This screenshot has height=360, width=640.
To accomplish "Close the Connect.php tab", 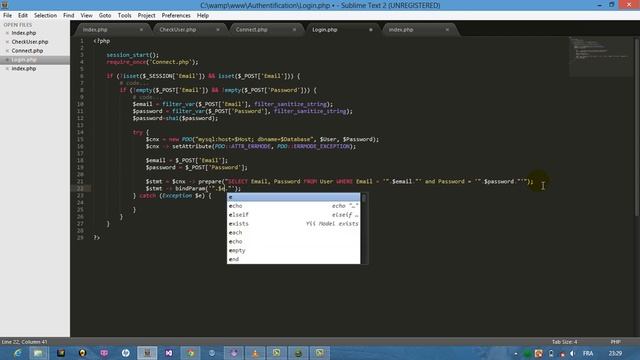I will click(294, 30).
